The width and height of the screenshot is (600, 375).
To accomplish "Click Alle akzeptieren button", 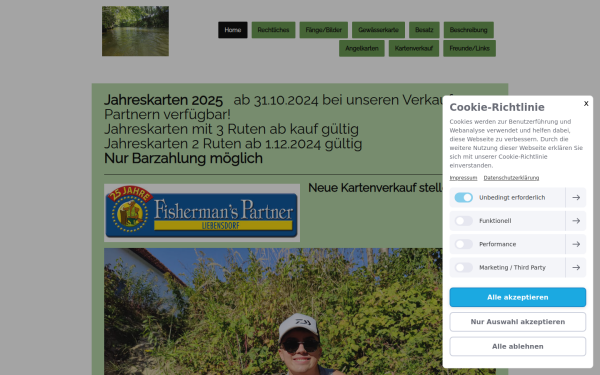I will pyautogui.click(x=517, y=297).
